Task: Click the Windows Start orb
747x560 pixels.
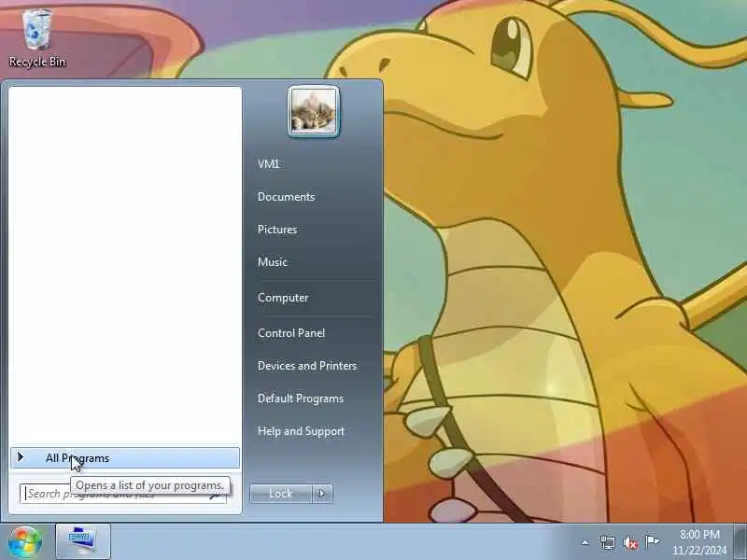Action: click(25, 542)
